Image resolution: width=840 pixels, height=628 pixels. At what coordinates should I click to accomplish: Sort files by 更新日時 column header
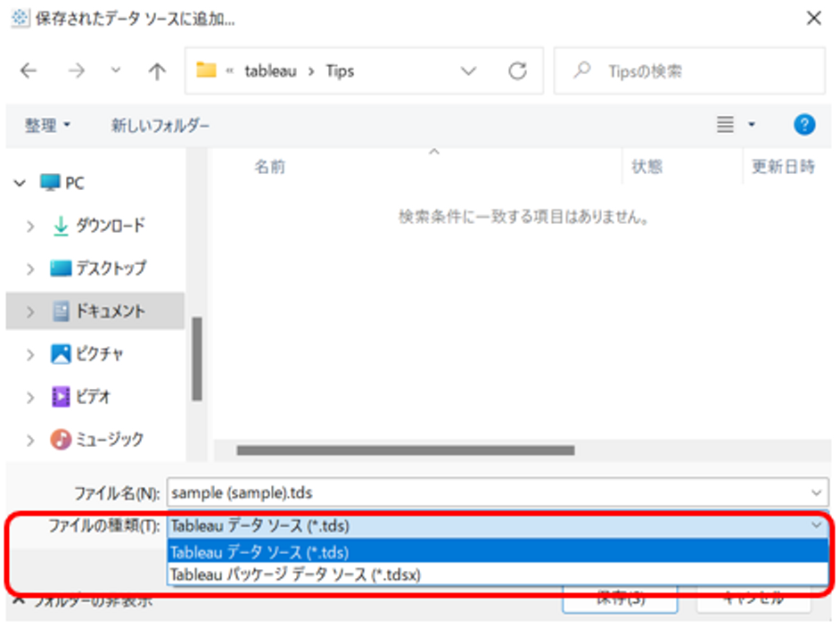pos(783,167)
